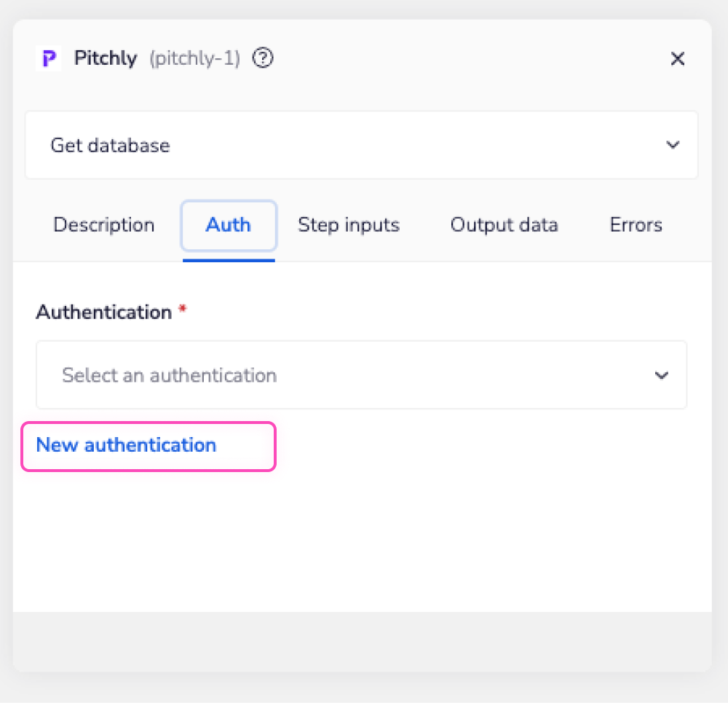Click the "Pitchly" title text
The width and height of the screenshot is (728, 703).
click(x=106, y=58)
